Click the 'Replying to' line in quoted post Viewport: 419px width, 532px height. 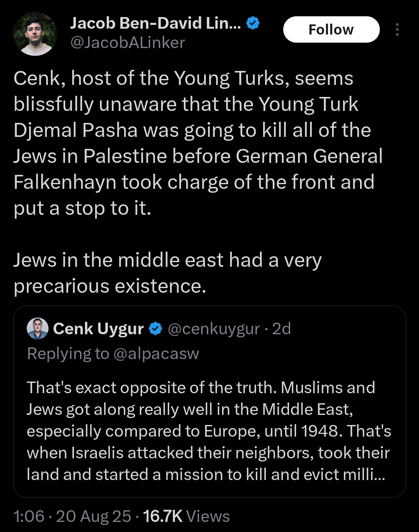113,353
